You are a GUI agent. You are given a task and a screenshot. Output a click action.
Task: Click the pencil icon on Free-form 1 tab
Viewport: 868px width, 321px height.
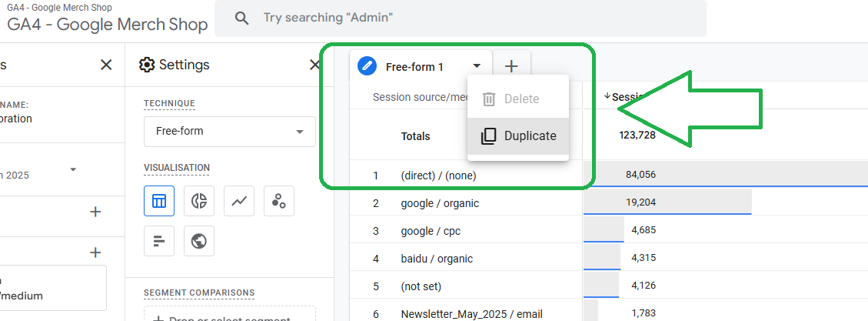[x=367, y=66]
